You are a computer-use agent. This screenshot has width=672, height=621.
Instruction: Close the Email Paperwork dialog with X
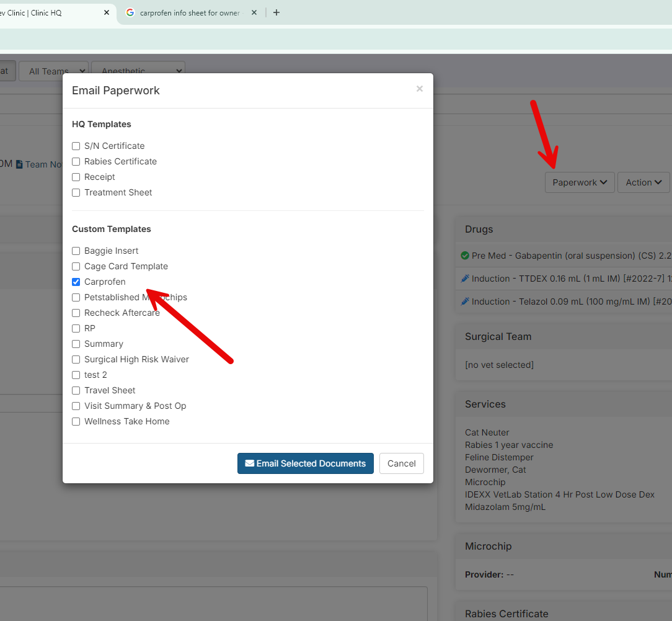click(x=420, y=89)
